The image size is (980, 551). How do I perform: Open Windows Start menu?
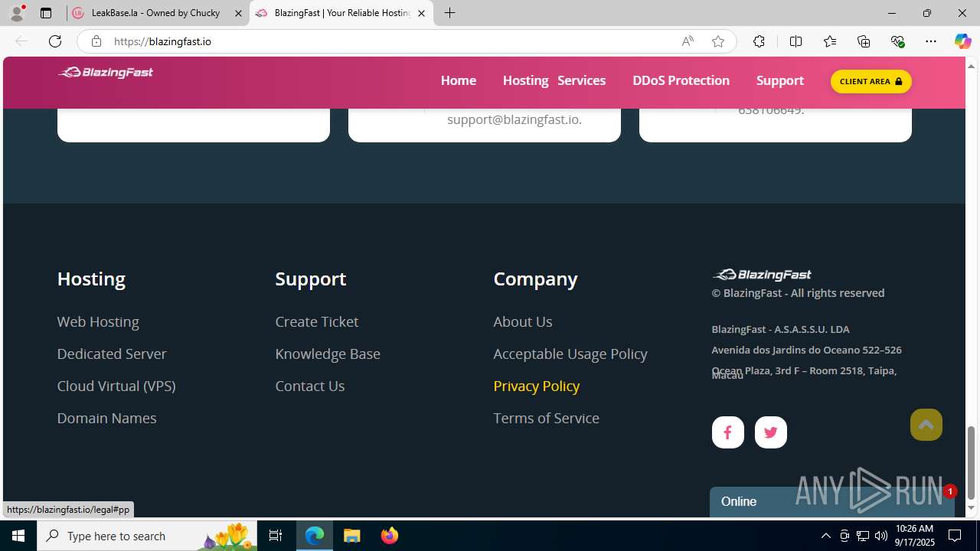coord(18,536)
